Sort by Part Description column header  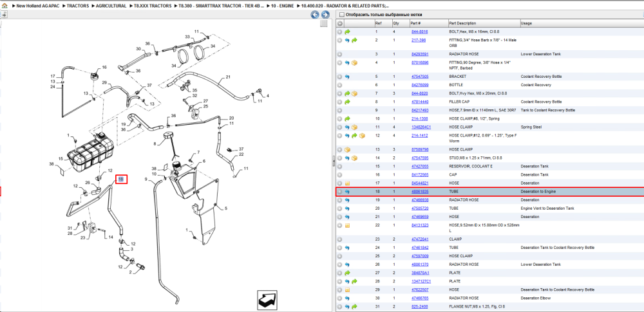click(x=484, y=23)
